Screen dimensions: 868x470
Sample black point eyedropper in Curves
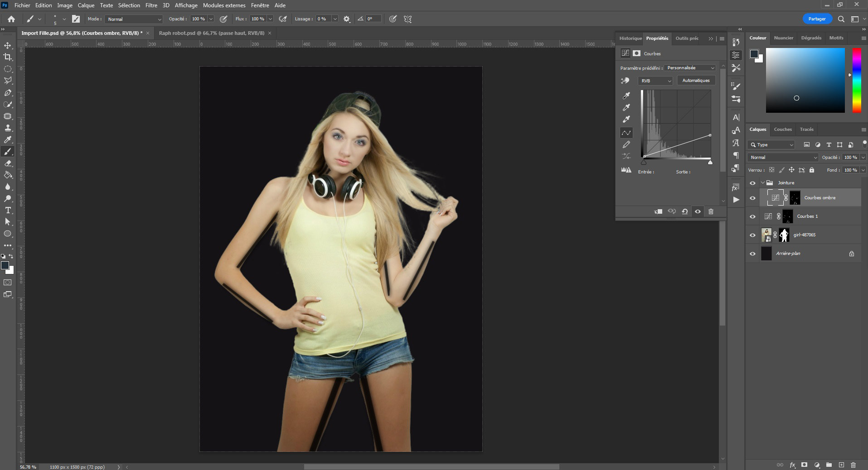(626, 96)
